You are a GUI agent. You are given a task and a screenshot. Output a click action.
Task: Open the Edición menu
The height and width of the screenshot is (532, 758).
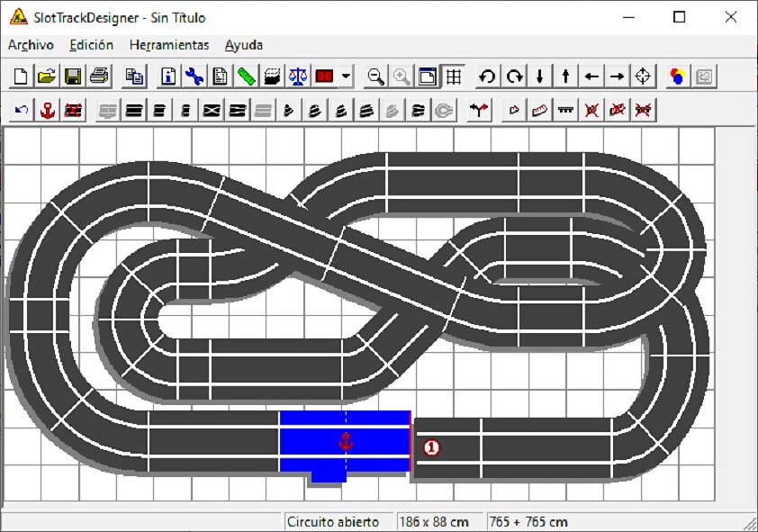click(91, 45)
